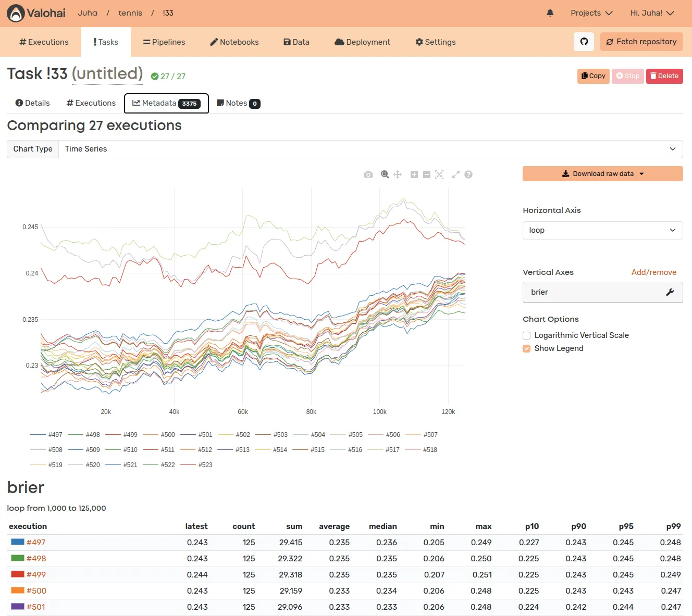The height and width of the screenshot is (616, 692).
Task: Switch to the Pipelines tab
Action: point(164,42)
